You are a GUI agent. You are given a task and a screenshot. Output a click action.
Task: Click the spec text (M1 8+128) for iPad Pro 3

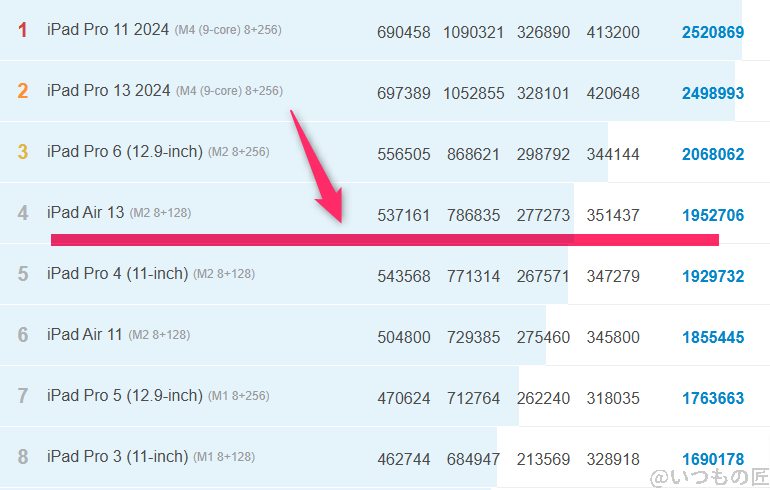224,457
